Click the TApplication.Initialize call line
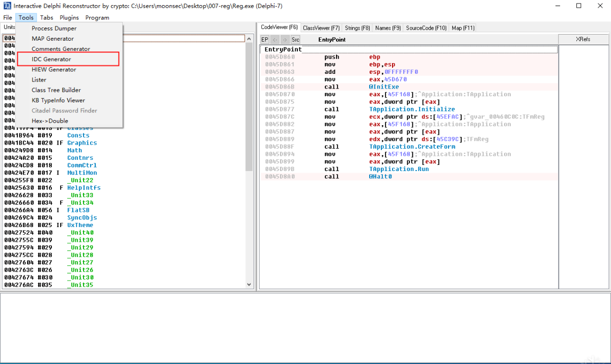This screenshot has height=364, width=611. click(x=409, y=109)
